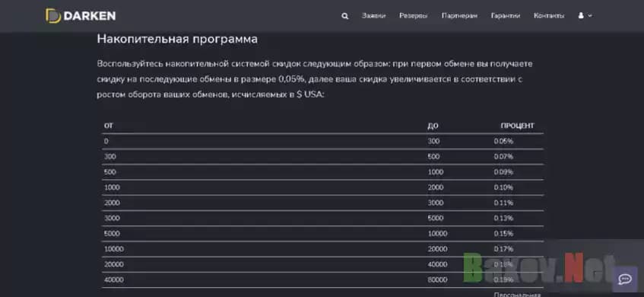Select the 0.17% percent cell
Screen dimensions: 644x297
coord(503,249)
